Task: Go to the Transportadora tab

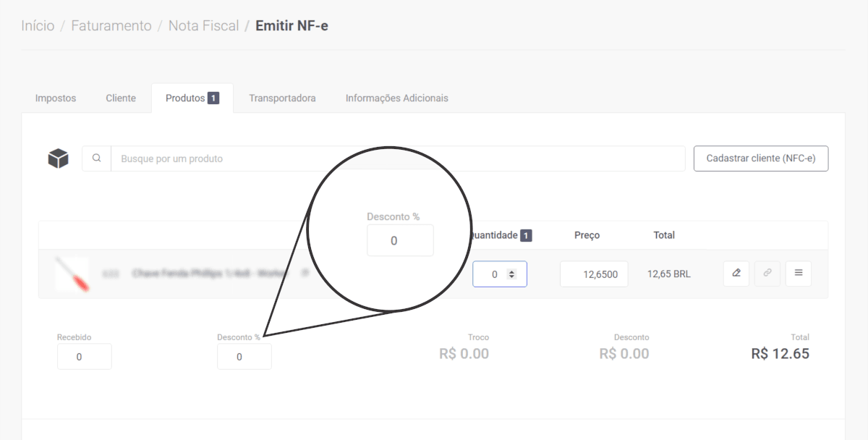Action: 282,98
